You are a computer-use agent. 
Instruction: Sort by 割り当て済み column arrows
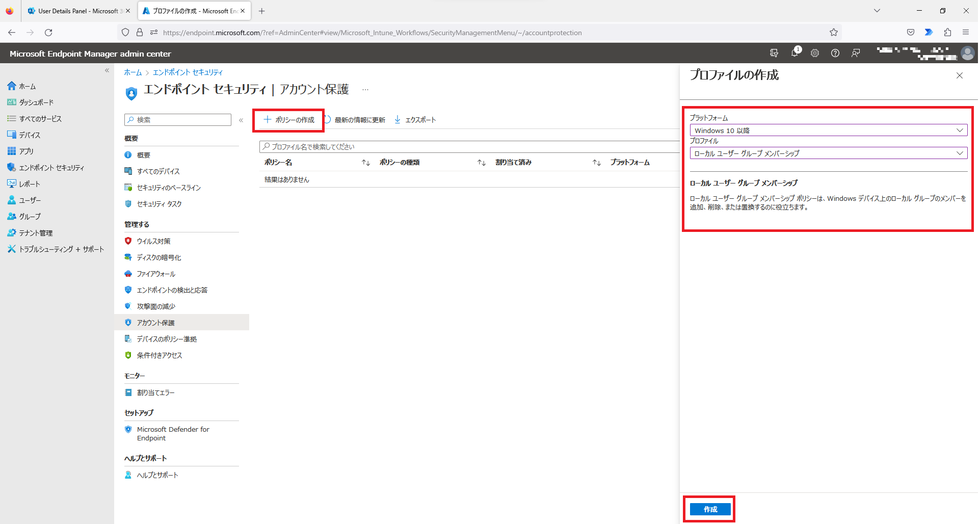pos(597,163)
